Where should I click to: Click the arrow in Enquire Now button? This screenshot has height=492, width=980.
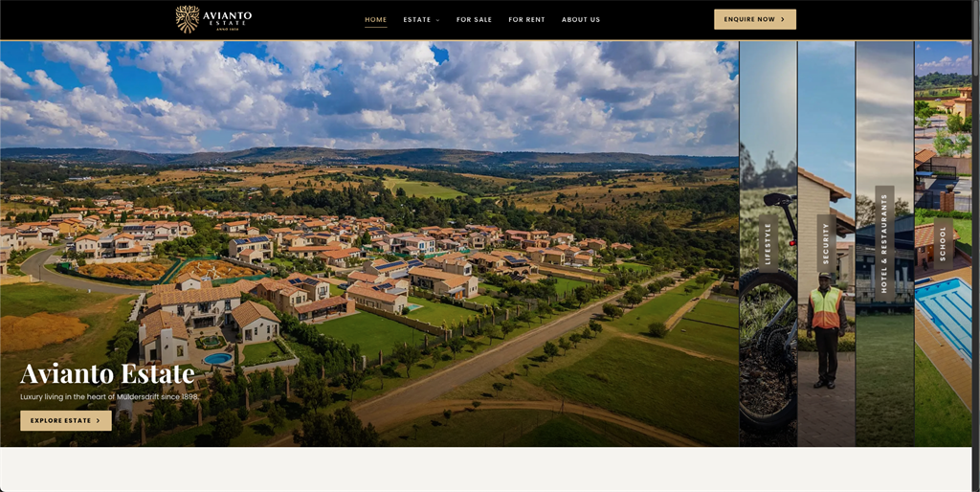(x=783, y=19)
